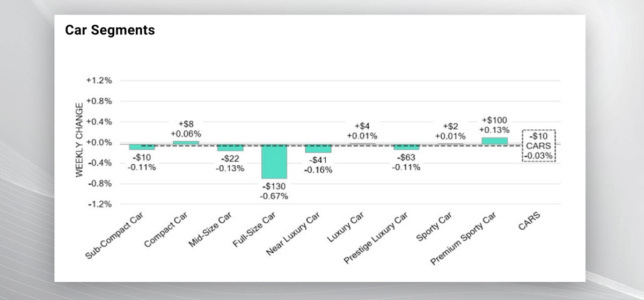Select the Premium Sporty Car bar
The image size is (644, 300).
tap(494, 141)
